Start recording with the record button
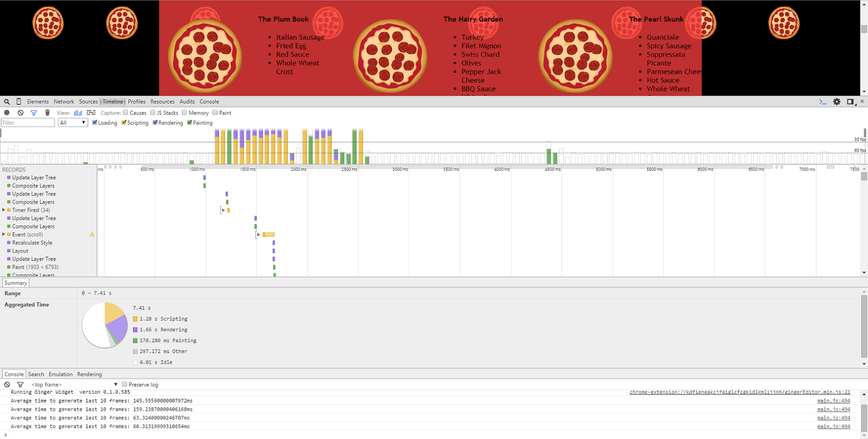The height and width of the screenshot is (439, 868). [7, 113]
